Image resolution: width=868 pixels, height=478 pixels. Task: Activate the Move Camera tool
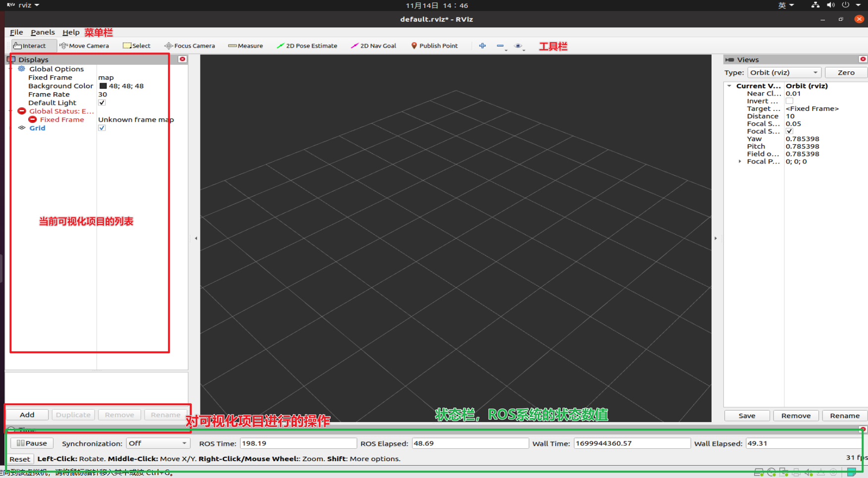click(x=84, y=46)
